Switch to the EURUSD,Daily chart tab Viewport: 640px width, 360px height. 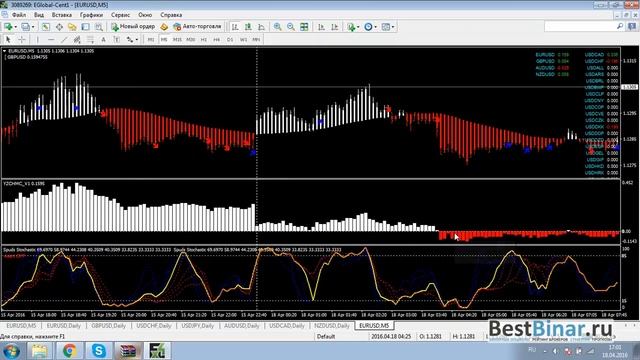[63, 326]
